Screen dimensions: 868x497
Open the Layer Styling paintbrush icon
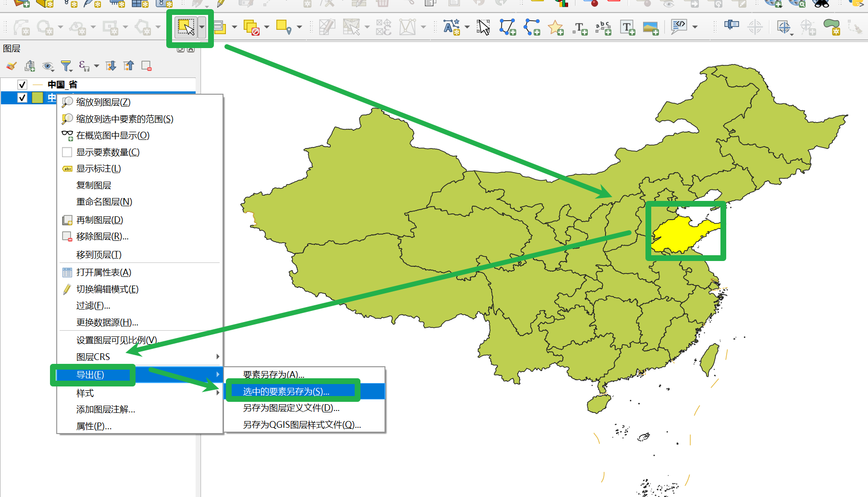[12, 66]
